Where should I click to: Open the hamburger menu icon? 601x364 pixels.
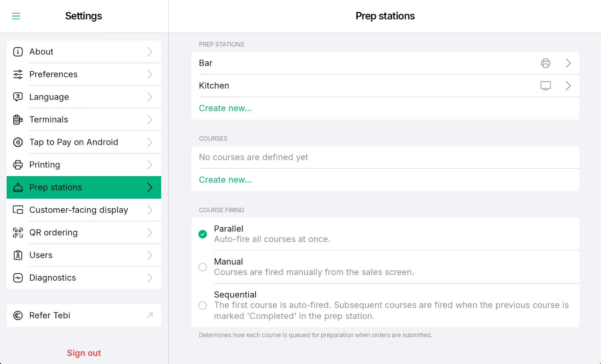[x=16, y=16]
